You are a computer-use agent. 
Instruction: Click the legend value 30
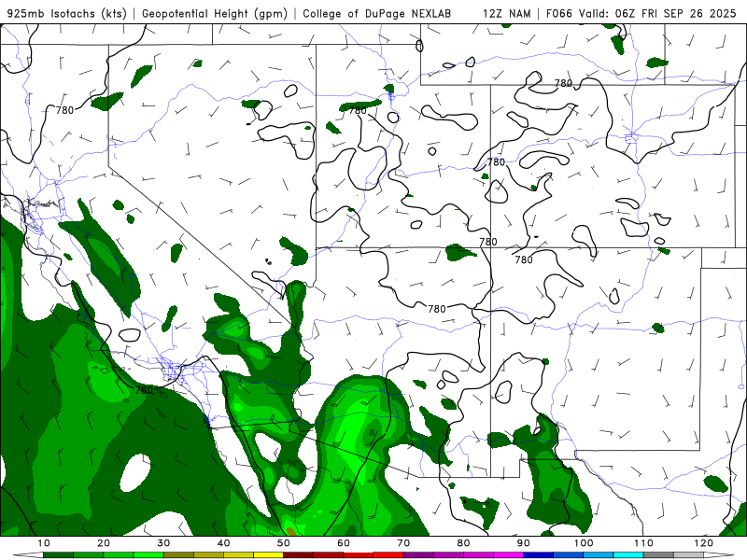[163, 543]
